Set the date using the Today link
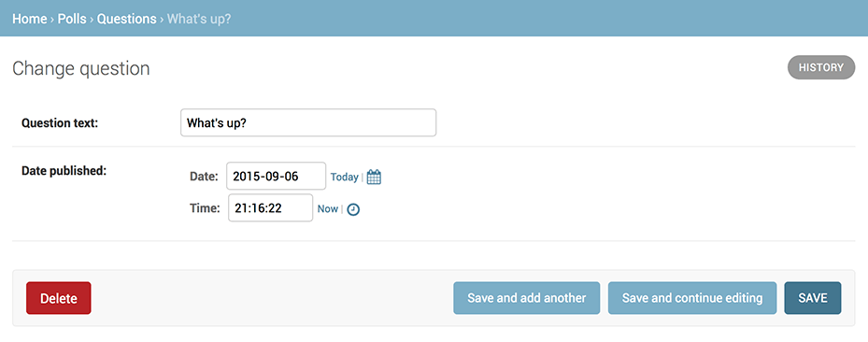 click(345, 178)
